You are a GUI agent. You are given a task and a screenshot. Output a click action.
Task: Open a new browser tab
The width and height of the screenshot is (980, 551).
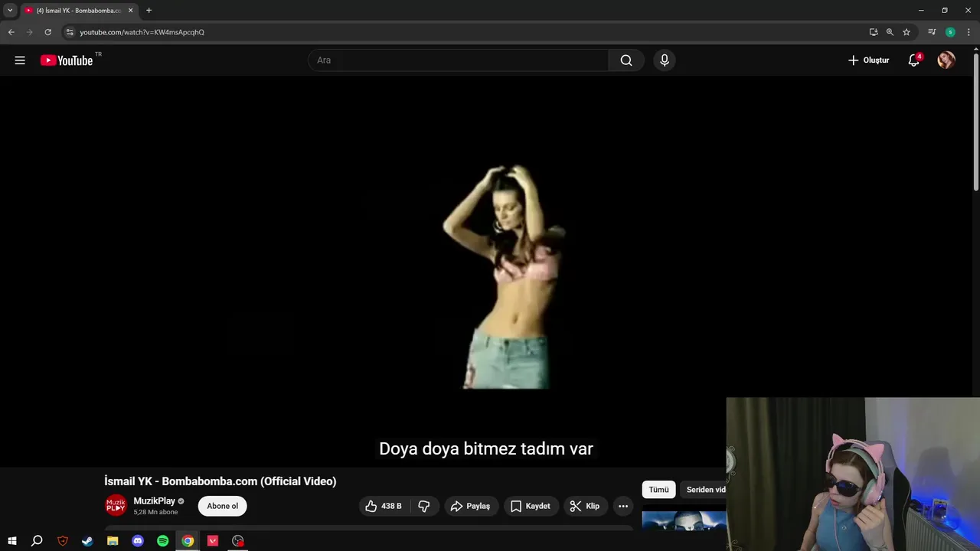tap(149, 11)
